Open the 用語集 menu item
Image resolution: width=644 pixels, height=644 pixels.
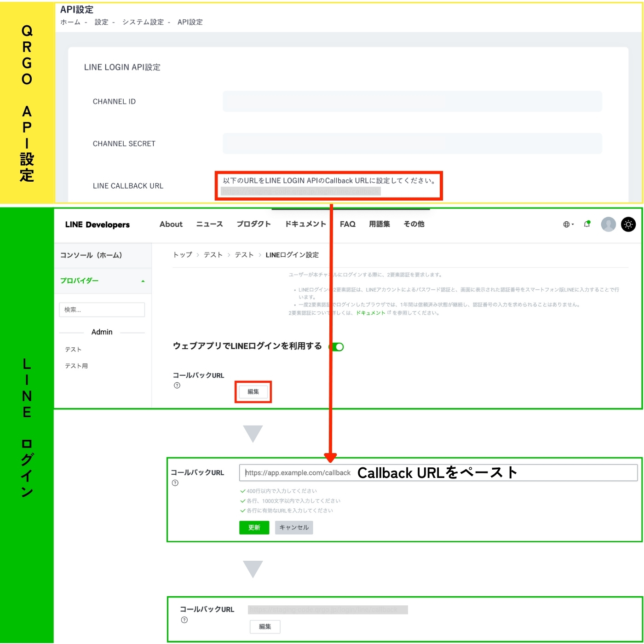pyautogui.click(x=379, y=224)
